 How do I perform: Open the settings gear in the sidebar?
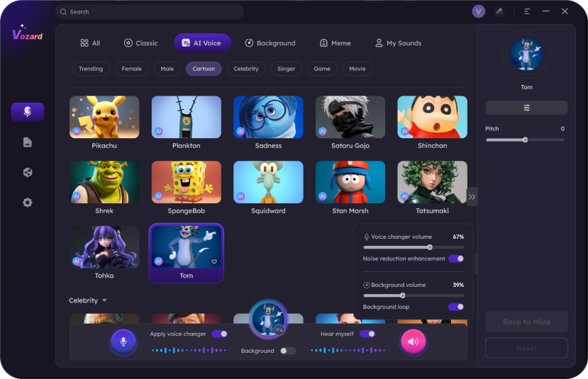click(27, 203)
